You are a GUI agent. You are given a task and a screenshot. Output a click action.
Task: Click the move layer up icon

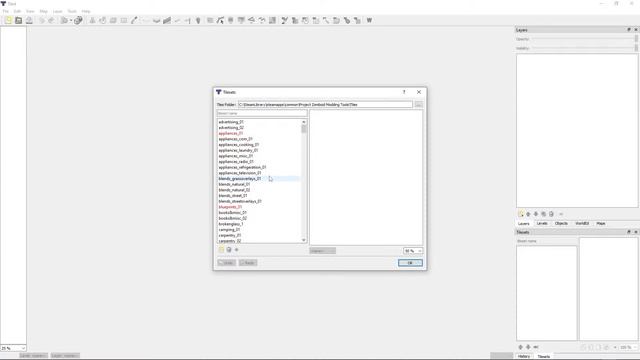click(528, 214)
